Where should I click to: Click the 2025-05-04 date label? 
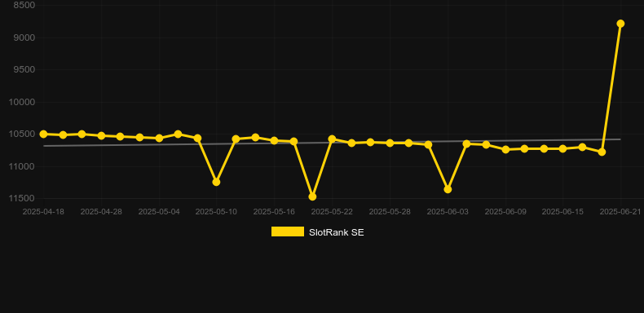tap(159, 212)
